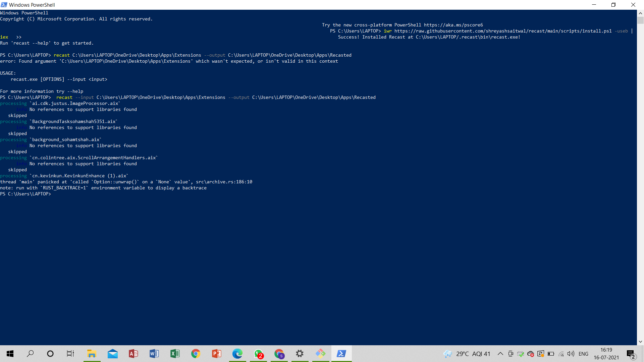
Task: Open taskbar Search magnifier
Action: [x=30, y=354]
